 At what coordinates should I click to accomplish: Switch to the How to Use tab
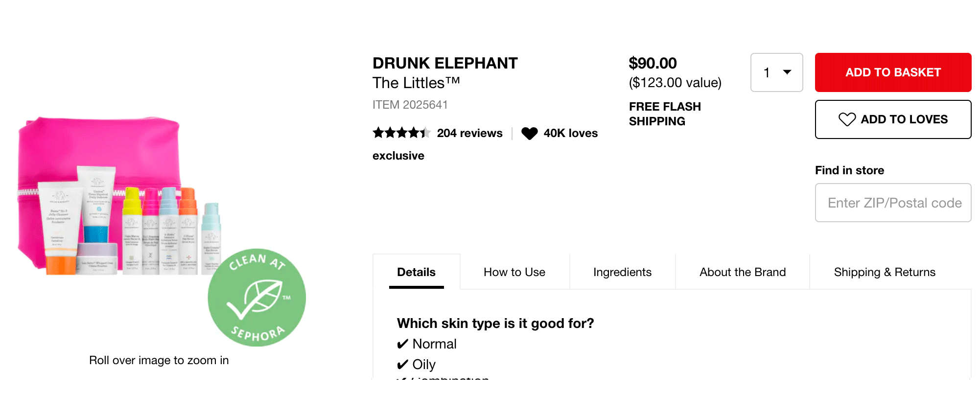click(514, 272)
